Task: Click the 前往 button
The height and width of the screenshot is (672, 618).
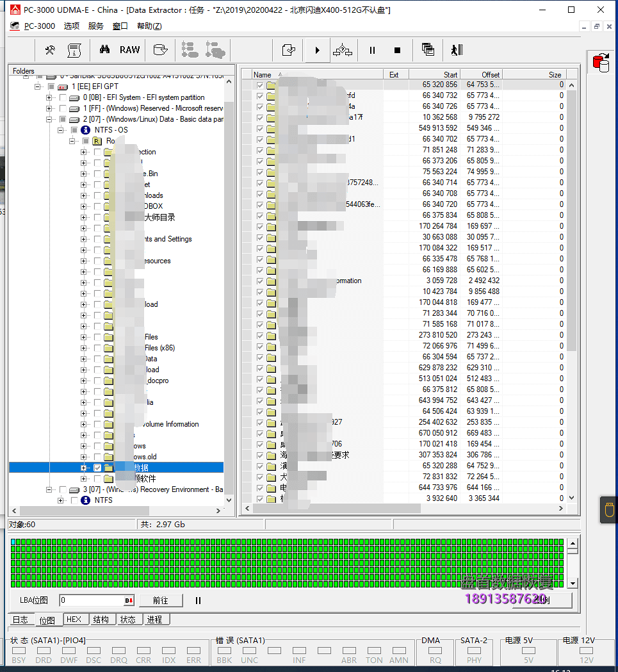Action: [161, 600]
